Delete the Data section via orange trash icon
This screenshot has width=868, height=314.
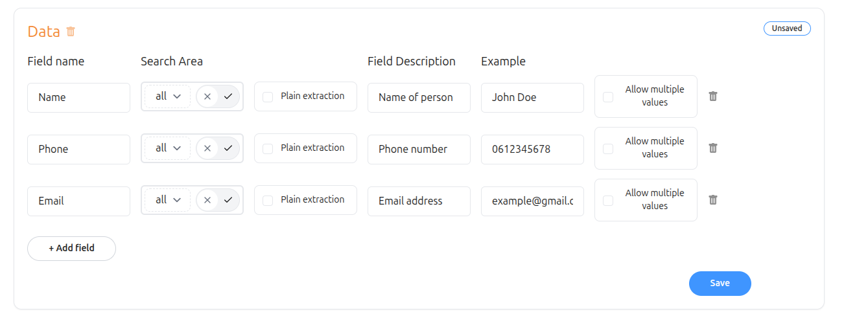coord(71,31)
